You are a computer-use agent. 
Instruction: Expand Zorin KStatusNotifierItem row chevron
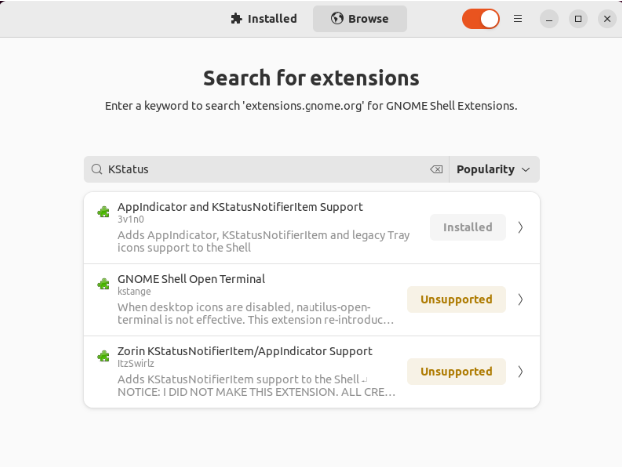click(x=520, y=372)
